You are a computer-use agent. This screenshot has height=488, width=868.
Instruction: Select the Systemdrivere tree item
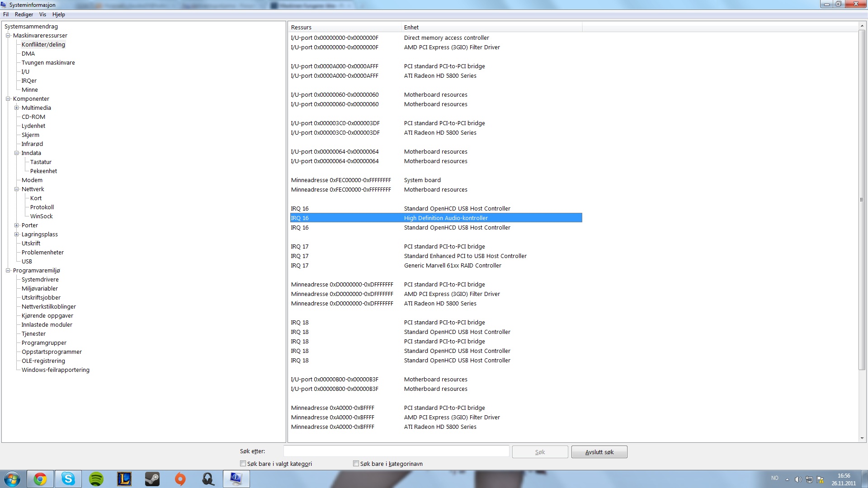40,279
